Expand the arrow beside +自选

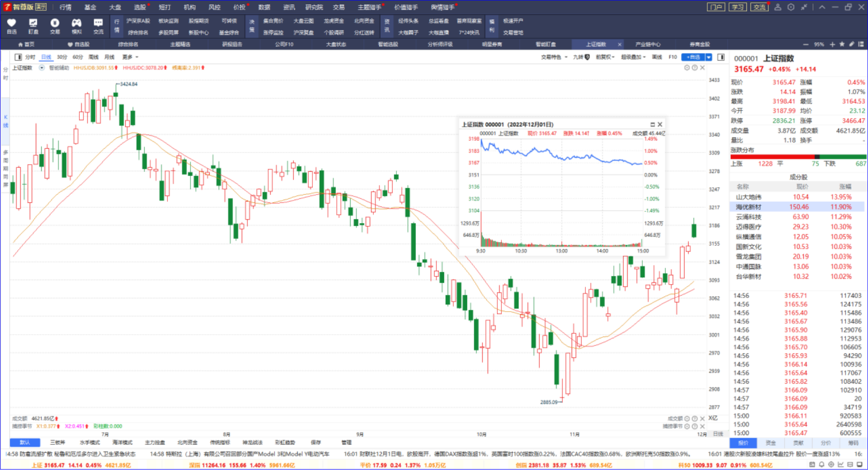pyautogui.click(x=708, y=57)
